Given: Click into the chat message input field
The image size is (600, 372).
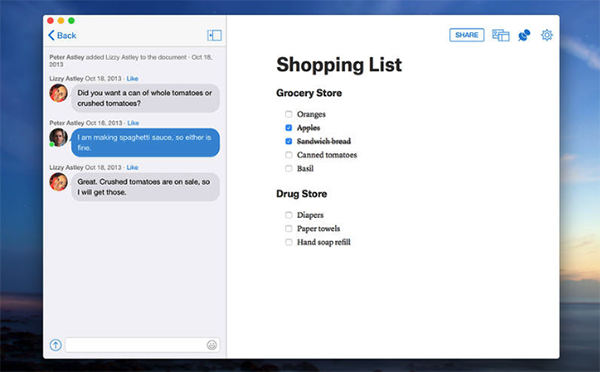Looking at the screenshot, I should click(142, 345).
